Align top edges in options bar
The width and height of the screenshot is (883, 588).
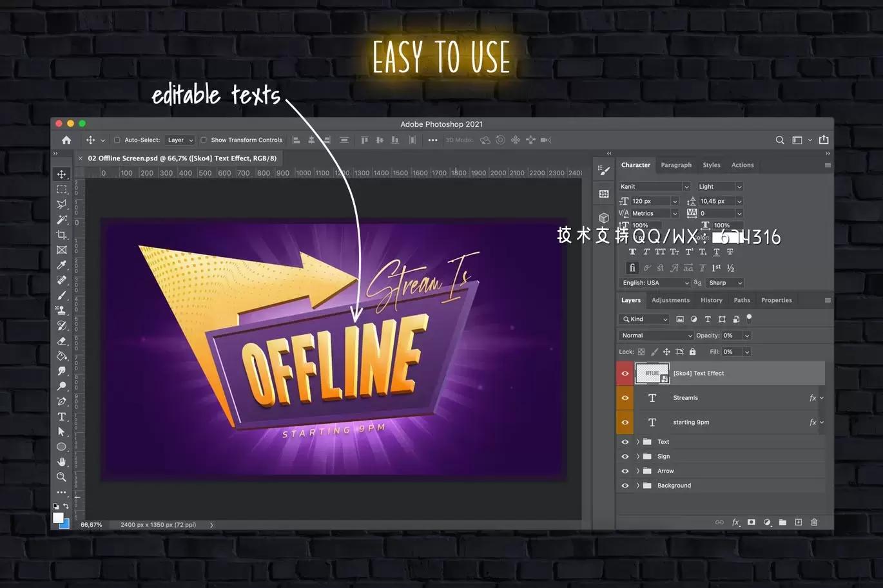tap(364, 140)
